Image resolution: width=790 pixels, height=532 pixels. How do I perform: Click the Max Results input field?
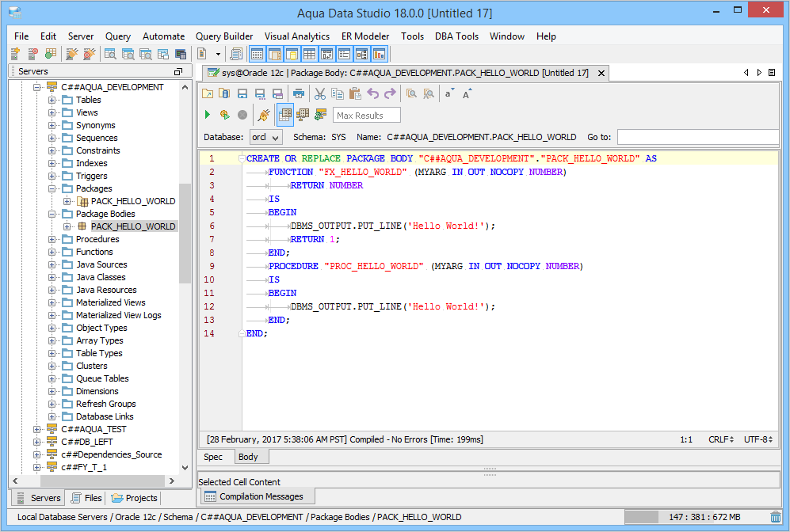click(366, 116)
